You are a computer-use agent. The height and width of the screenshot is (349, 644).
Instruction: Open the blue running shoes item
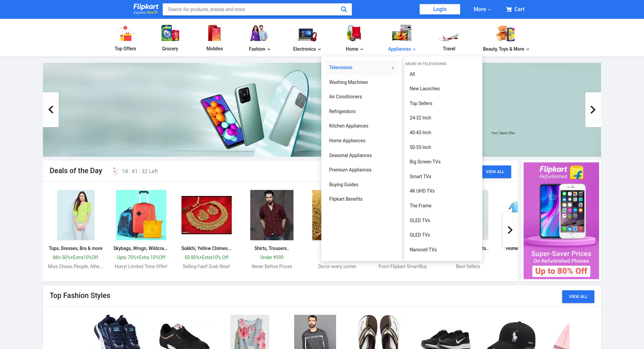coord(117,332)
